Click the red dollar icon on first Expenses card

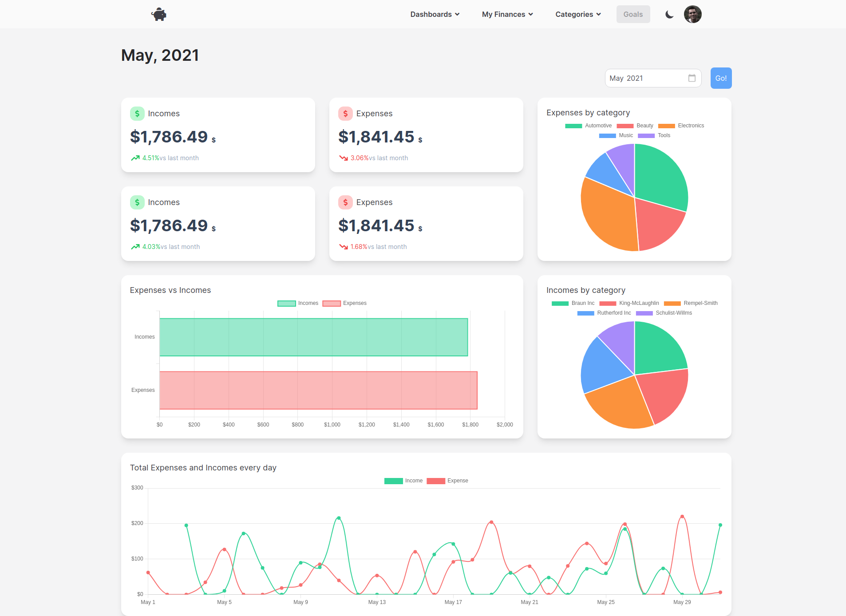pos(345,114)
